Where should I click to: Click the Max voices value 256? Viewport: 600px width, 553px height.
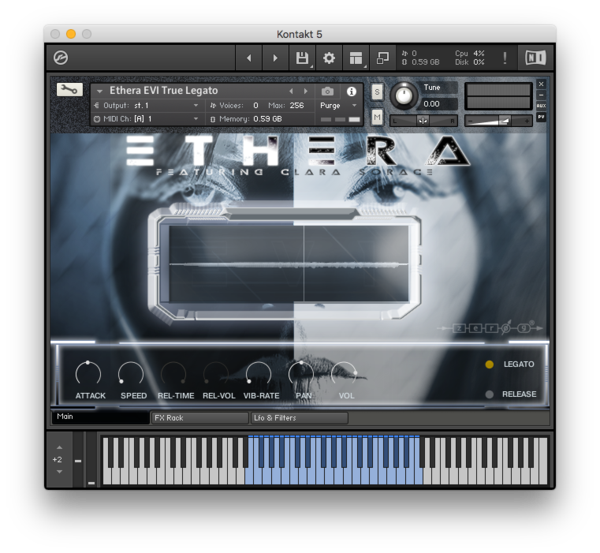click(x=297, y=105)
